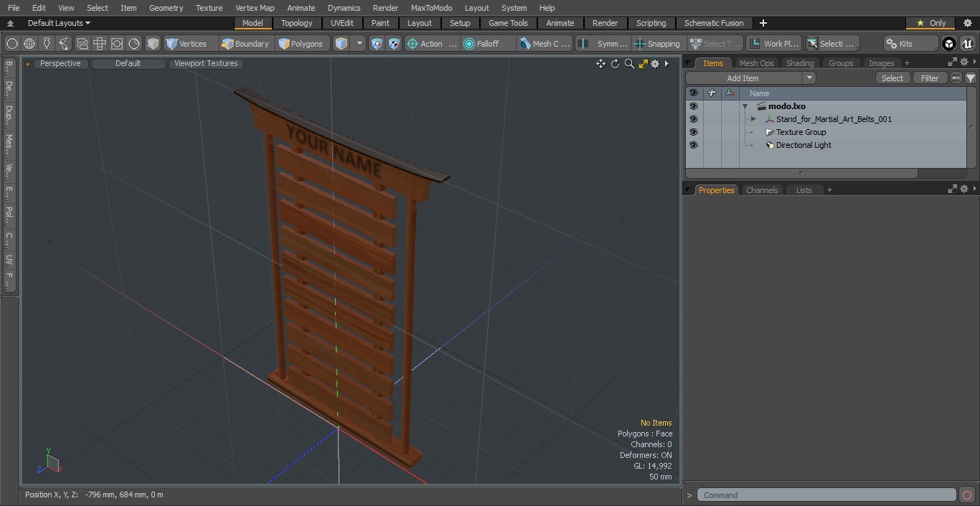This screenshot has width=980, height=506.
Task: Click the cross-shaped ring toolbar icon
Action: tap(100, 44)
